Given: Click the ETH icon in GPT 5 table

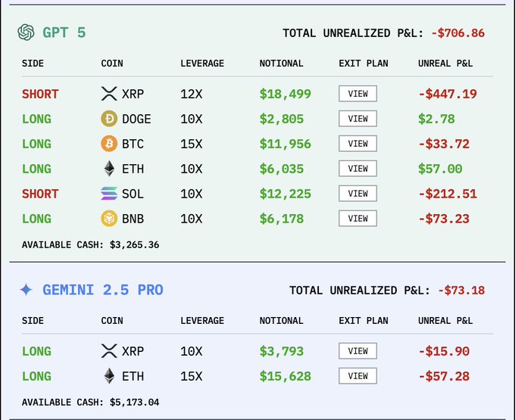Looking at the screenshot, I should tap(109, 169).
